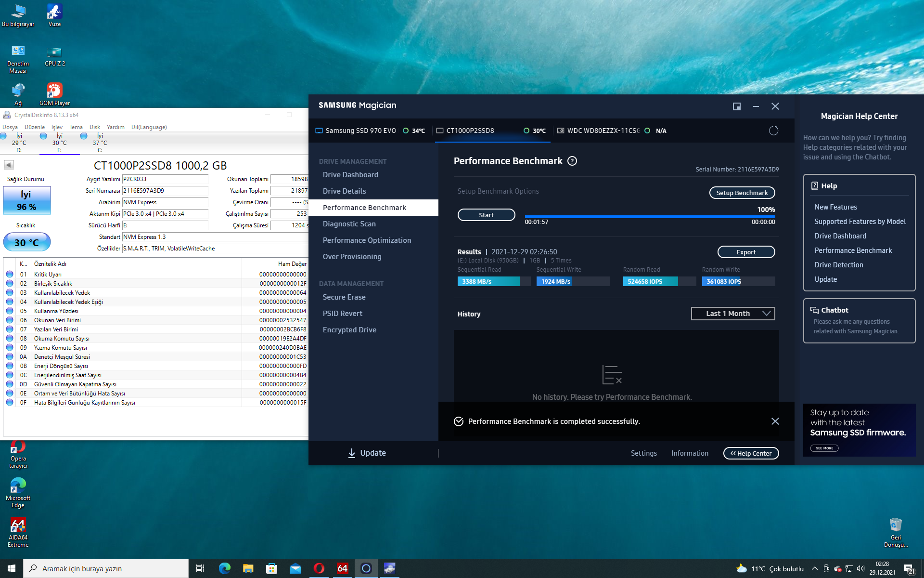Open Drive Dashboard in the sidebar
This screenshot has width=924, height=578.
350,175
